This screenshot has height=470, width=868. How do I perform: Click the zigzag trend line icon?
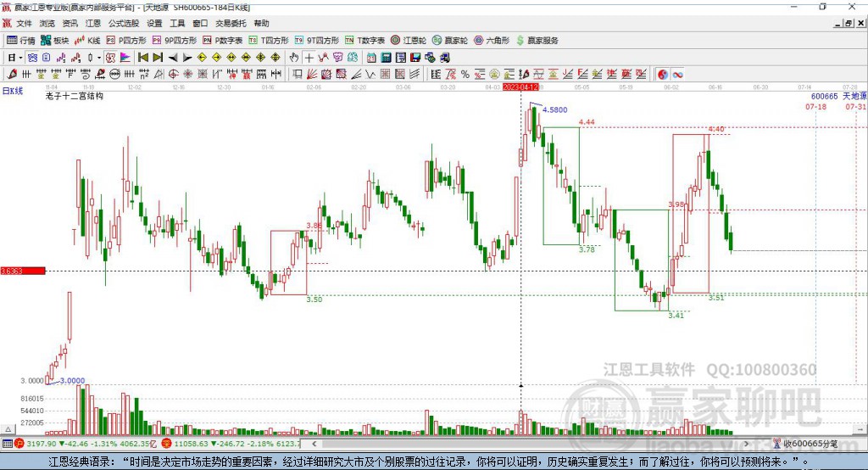click(x=323, y=58)
